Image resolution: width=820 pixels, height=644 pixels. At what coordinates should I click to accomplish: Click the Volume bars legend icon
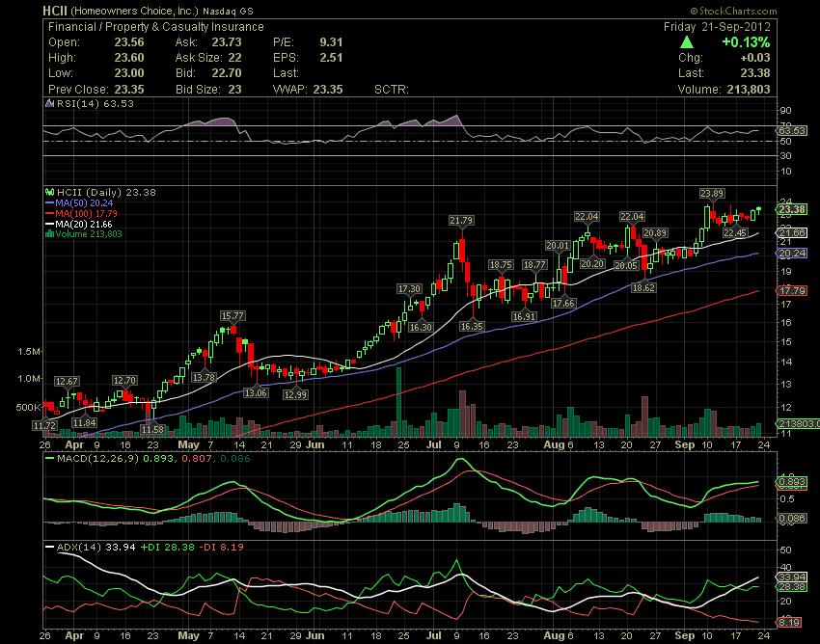click(50, 234)
